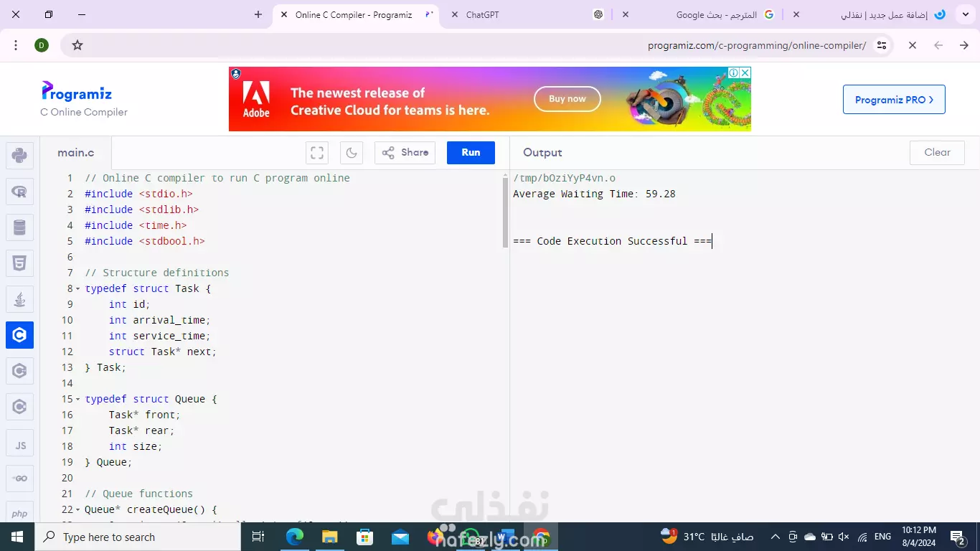Image resolution: width=980 pixels, height=551 pixels.
Task: Bookmark this page with star icon
Action: pos(77,45)
